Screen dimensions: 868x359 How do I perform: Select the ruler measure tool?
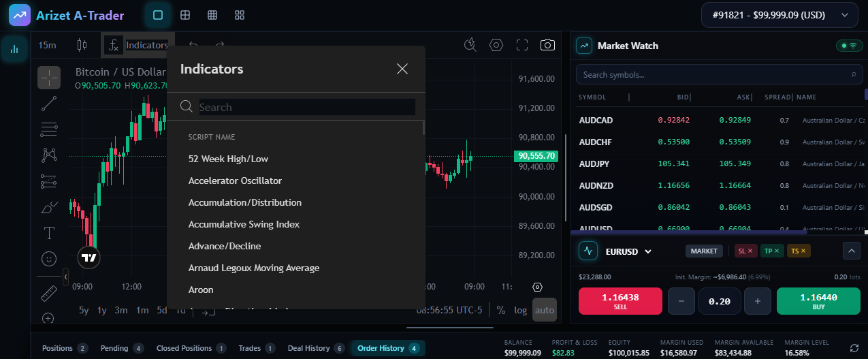[49, 294]
